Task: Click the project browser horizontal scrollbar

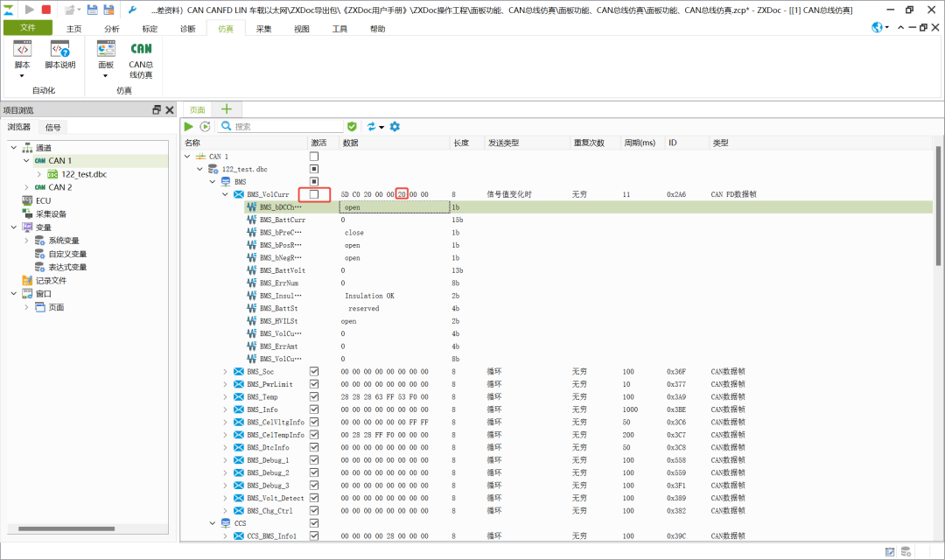Action: pos(66,528)
